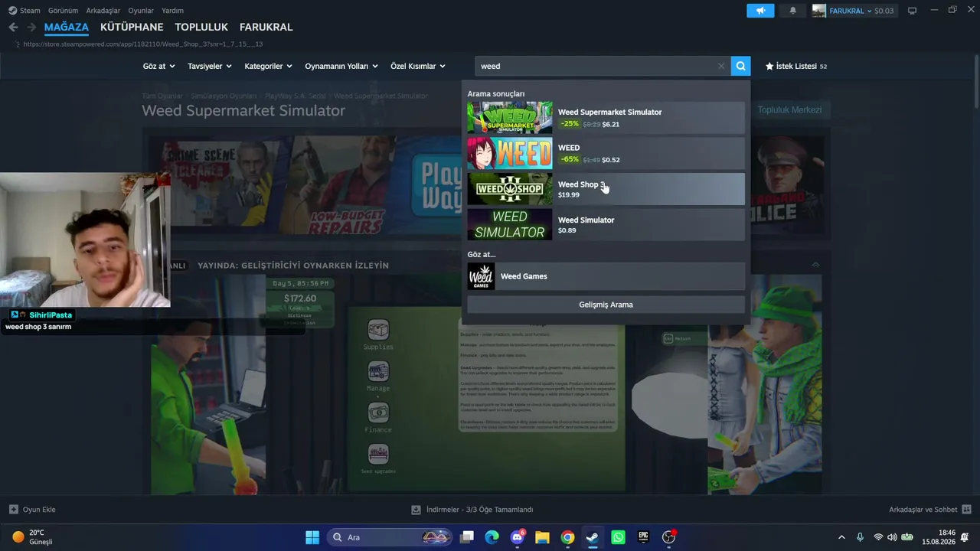Switch to the TOPLULUK tab
The image size is (980, 551).
click(x=201, y=27)
